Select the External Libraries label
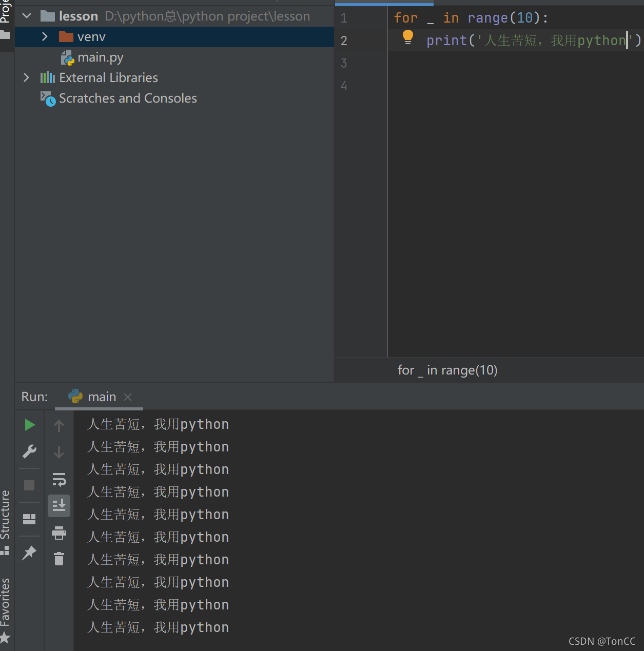This screenshot has width=644, height=651. pyautogui.click(x=108, y=77)
